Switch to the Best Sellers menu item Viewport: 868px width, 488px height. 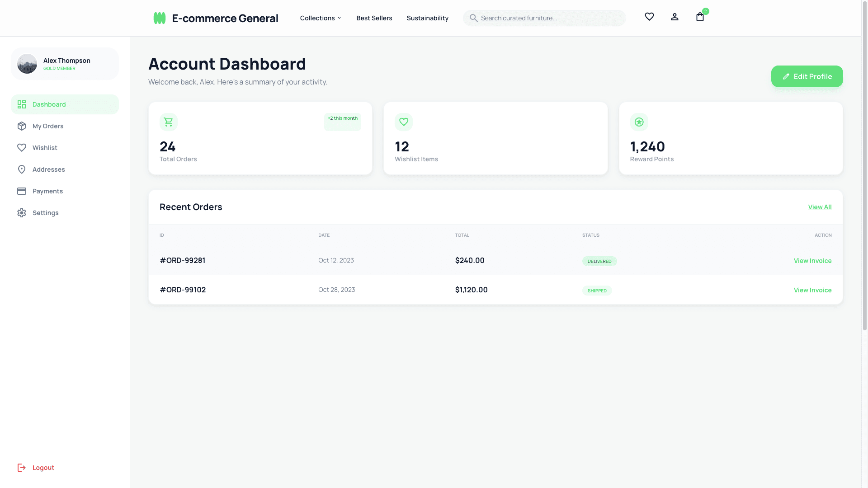pos(374,18)
